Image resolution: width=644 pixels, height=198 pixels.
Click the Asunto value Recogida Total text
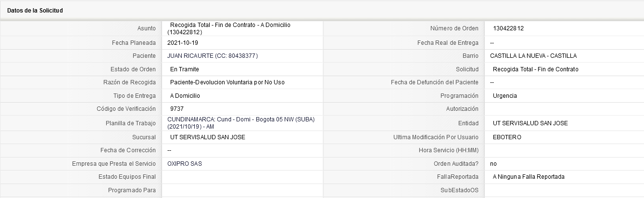point(228,28)
